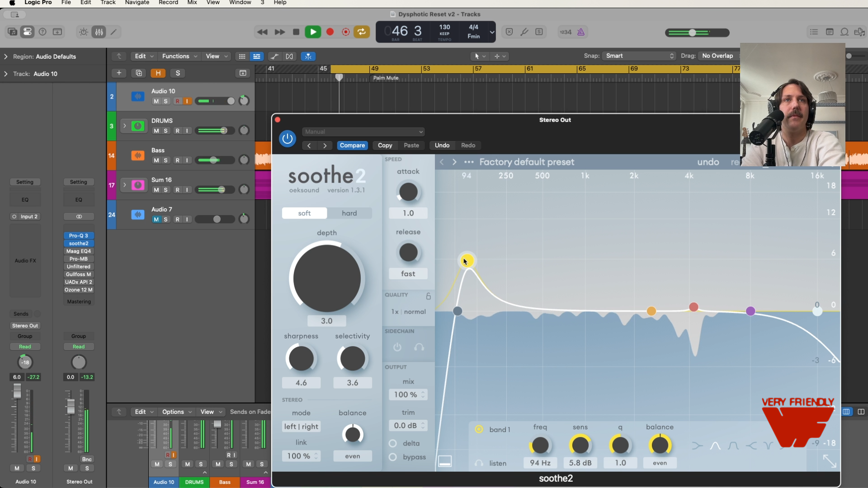Screen dimensions: 868x488
Task: Open the Snap Smart dropdown
Action: tap(639, 56)
